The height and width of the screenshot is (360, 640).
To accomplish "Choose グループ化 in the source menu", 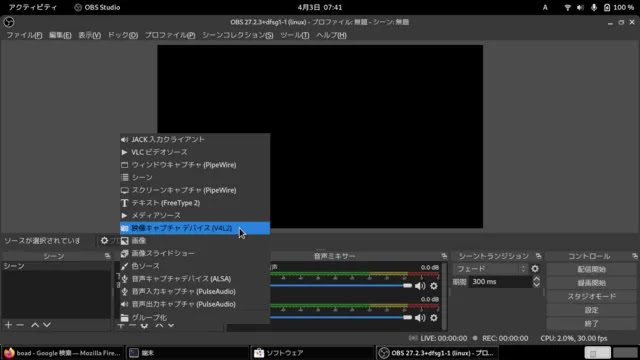I will [x=195, y=317].
